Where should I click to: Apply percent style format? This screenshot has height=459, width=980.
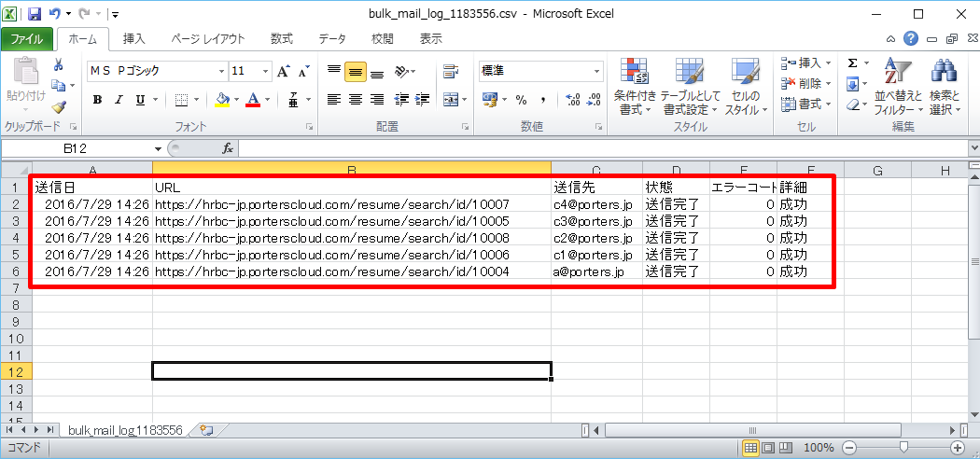point(521,100)
